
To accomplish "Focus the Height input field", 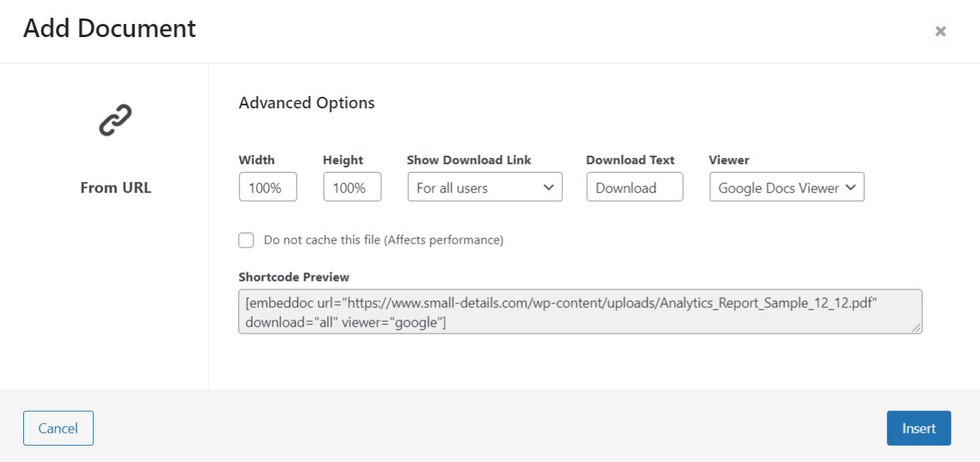I will pyautogui.click(x=352, y=187).
